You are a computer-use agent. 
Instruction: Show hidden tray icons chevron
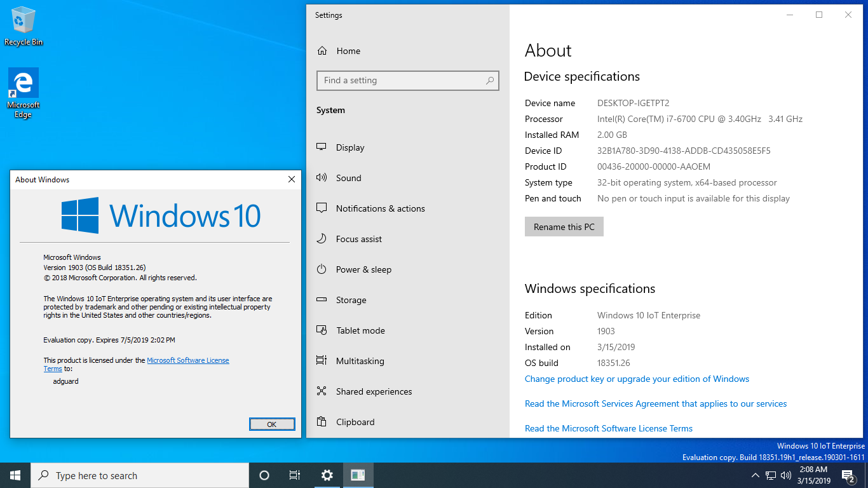[755, 475]
